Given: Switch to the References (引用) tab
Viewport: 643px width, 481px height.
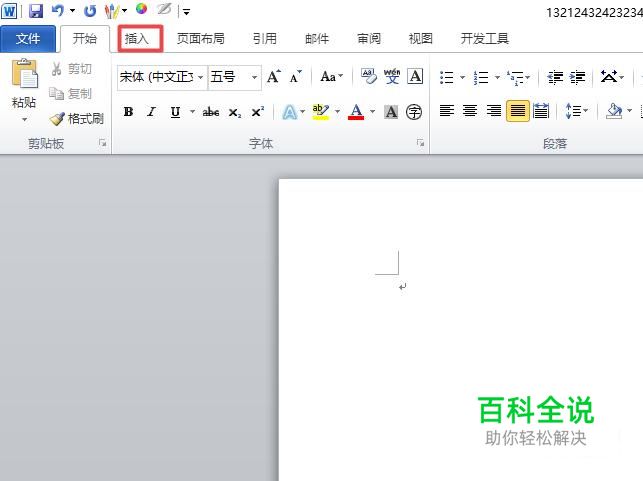Looking at the screenshot, I should pos(264,39).
